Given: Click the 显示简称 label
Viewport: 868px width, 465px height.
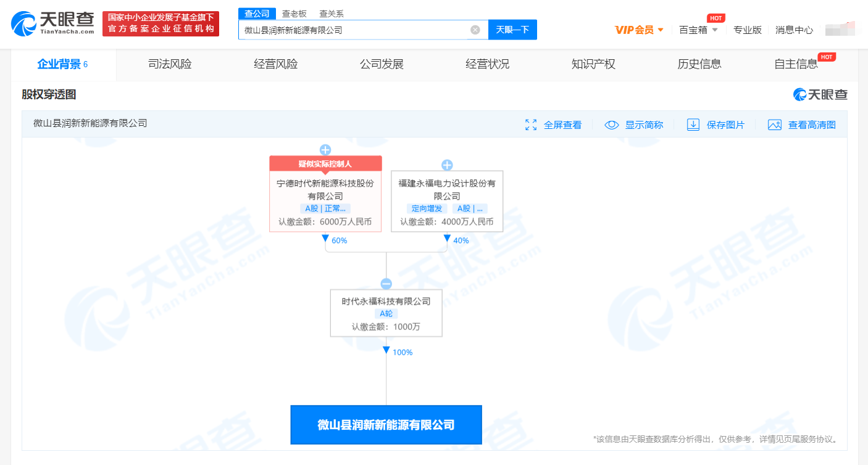Looking at the screenshot, I should (644, 125).
